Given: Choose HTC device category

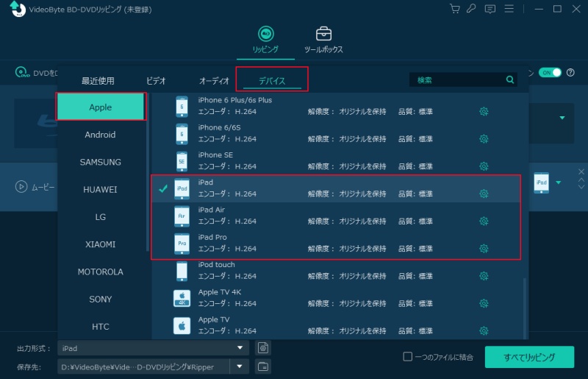Looking at the screenshot, I should (101, 327).
